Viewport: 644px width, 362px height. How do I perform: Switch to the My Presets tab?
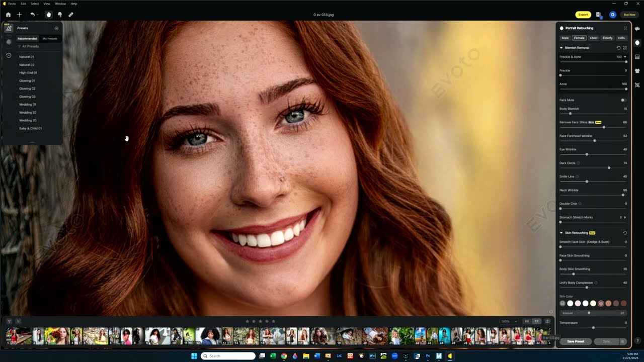pos(50,39)
